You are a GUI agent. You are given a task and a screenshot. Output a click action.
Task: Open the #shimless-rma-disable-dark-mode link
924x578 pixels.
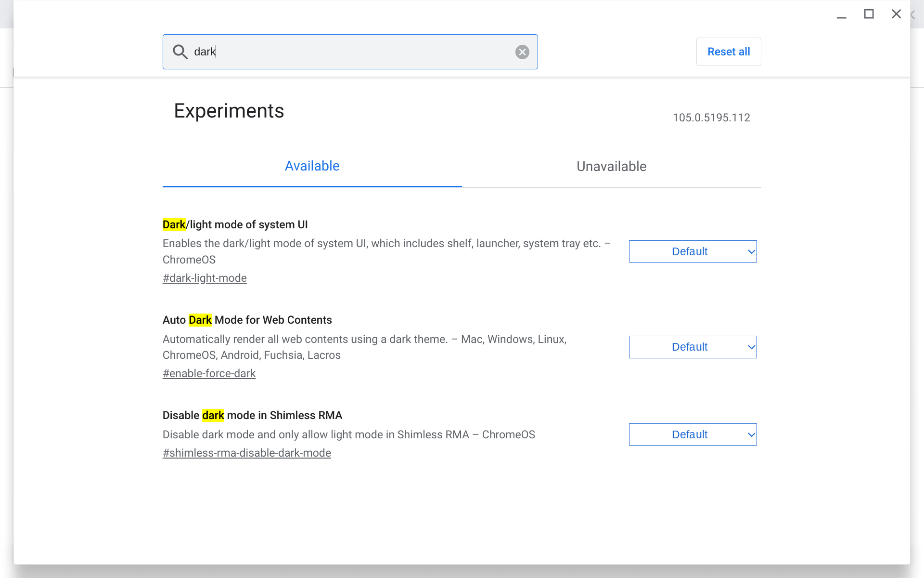point(246,453)
